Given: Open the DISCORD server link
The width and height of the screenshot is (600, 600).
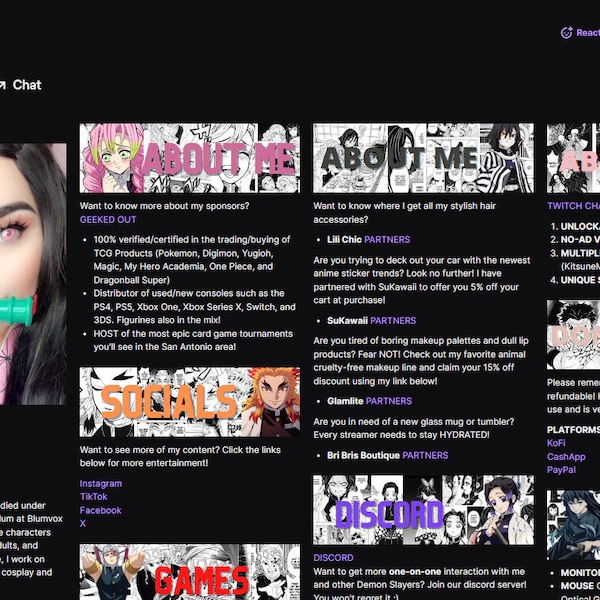Looking at the screenshot, I should 333,558.
